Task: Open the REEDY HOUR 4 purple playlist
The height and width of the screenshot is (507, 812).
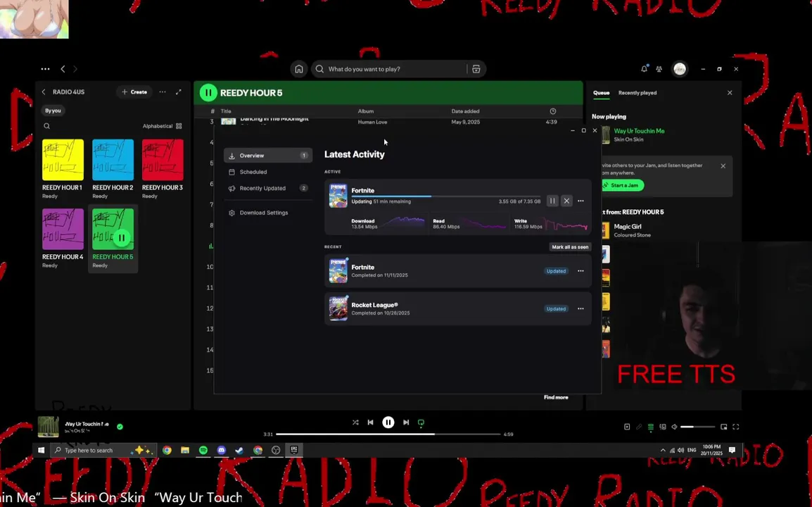Action: [x=63, y=239]
